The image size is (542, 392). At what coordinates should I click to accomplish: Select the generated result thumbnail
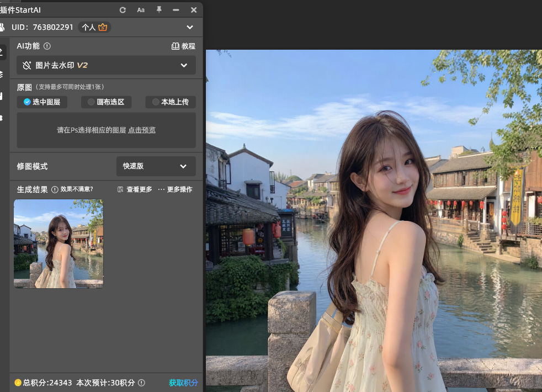(59, 243)
